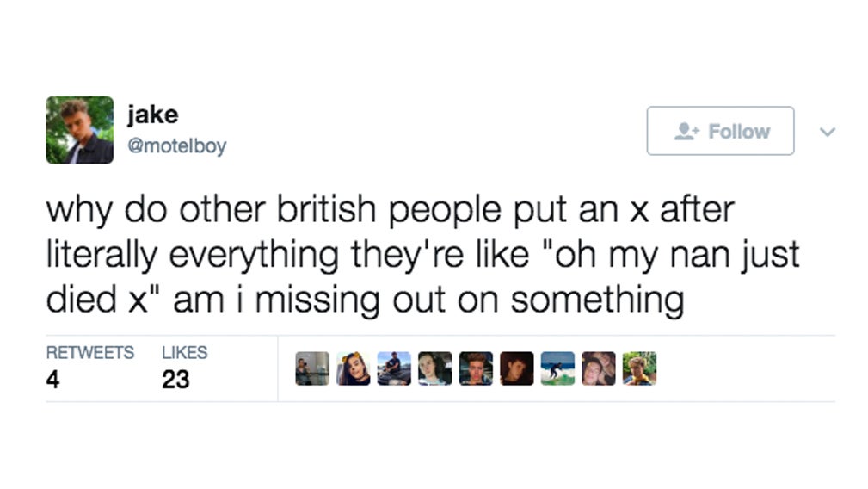Click liker avatar showing two people together

[598, 368]
